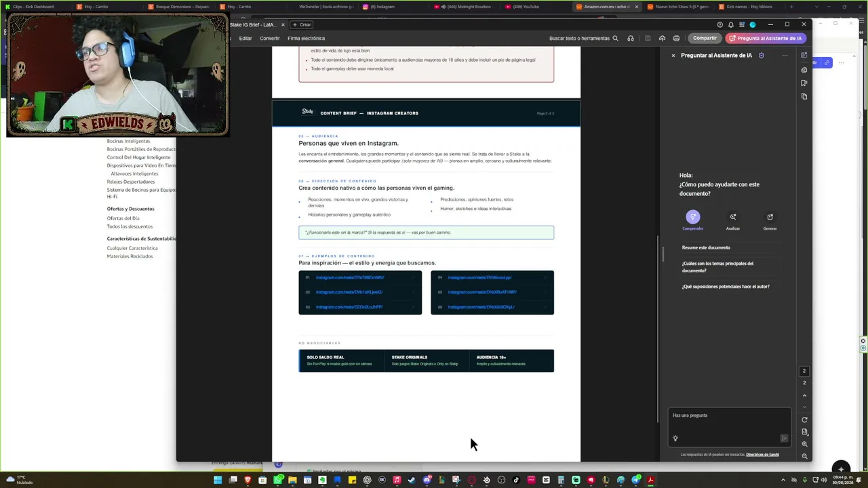Click the save document icon

click(x=648, y=39)
